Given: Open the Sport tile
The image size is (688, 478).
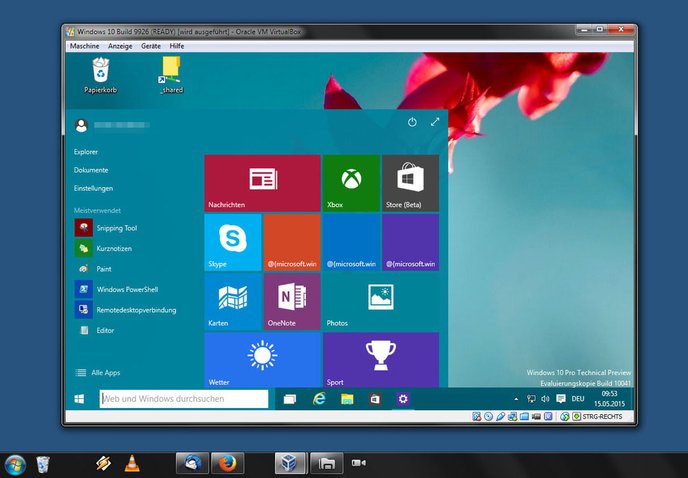Looking at the screenshot, I should coord(381,360).
